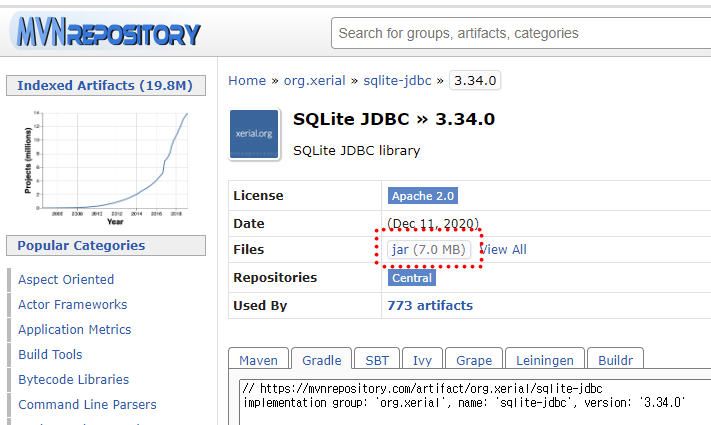Click the 3.34.0 version breadcrumb
711x425 pixels.
click(x=475, y=81)
